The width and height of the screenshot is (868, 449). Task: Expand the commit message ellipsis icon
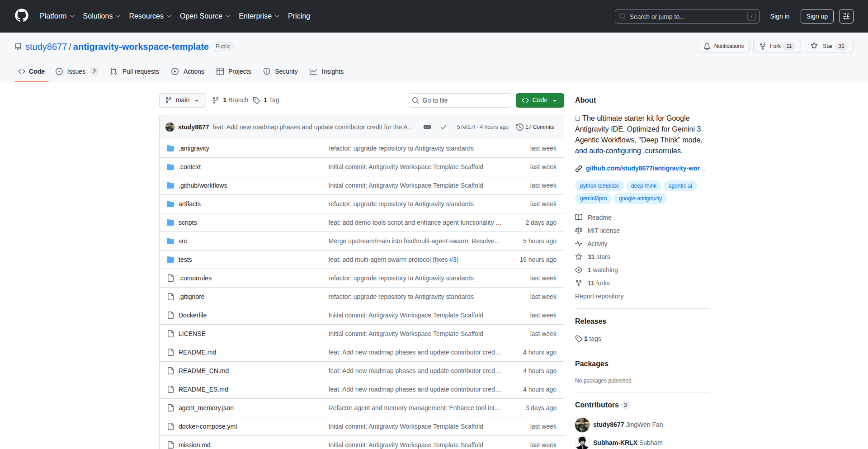tap(427, 127)
